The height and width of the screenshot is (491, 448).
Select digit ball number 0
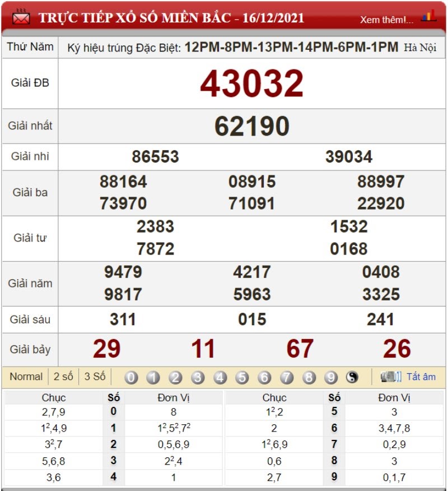coord(131,377)
